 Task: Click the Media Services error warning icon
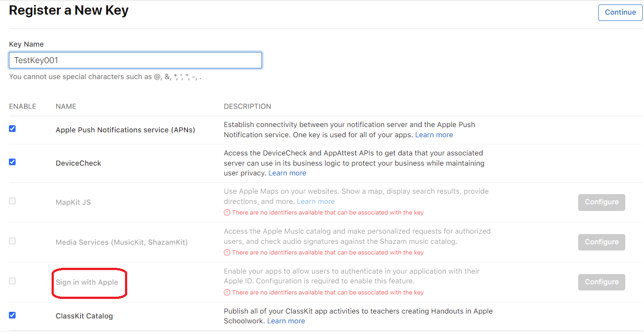tap(227, 253)
